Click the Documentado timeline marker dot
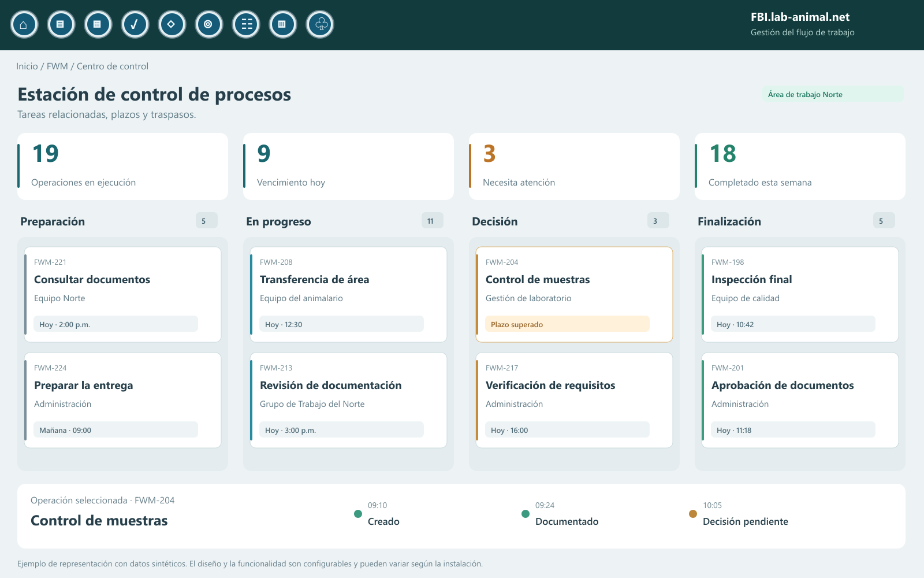 coord(526,514)
